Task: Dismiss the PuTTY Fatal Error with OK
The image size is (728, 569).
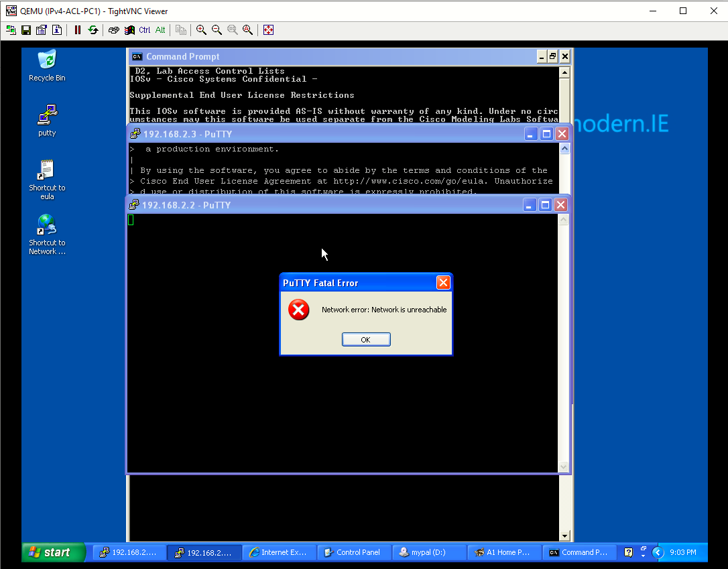Action: [366, 340]
